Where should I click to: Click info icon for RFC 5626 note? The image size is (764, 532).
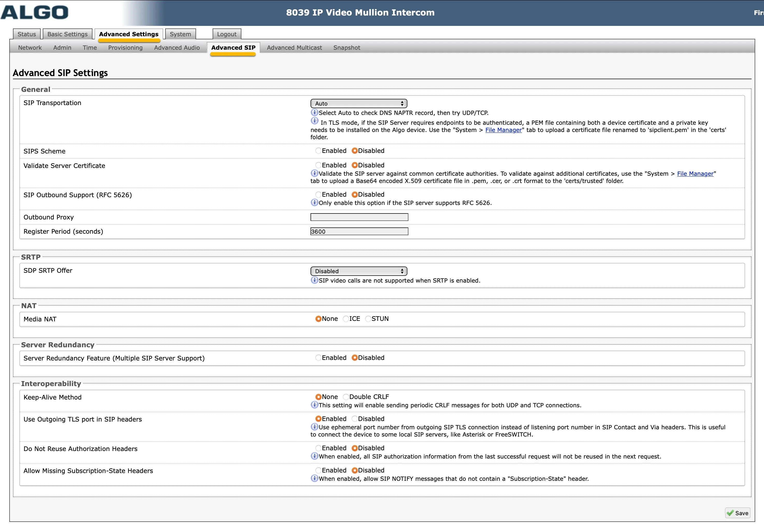(x=314, y=203)
